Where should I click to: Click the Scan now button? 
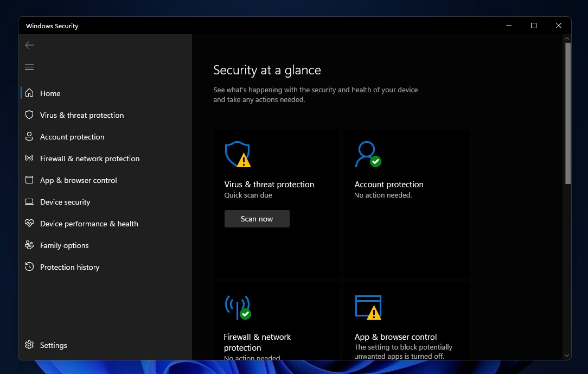[x=257, y=219]
